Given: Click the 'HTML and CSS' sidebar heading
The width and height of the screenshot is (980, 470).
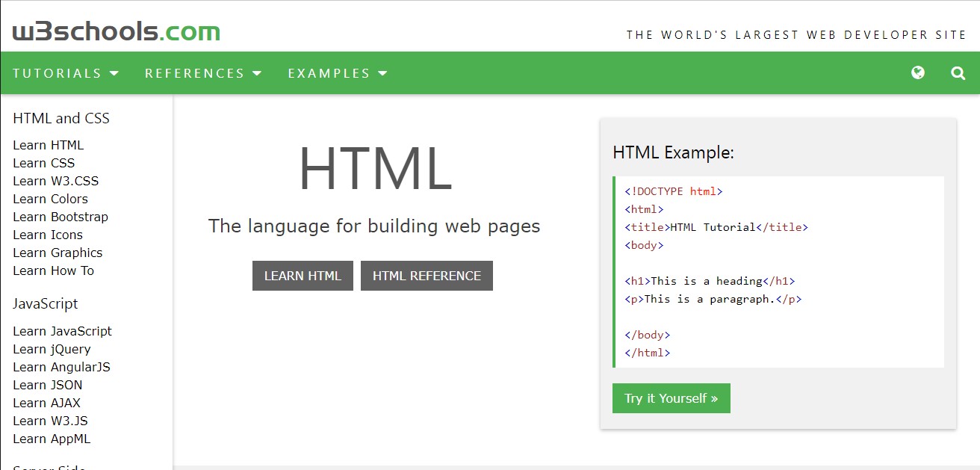Looking at the screenshot, I should (x=61, y=118).
